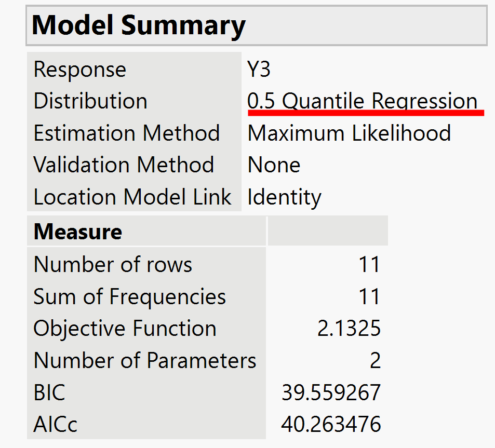Image resolution: width=495 pixels, height=448 pixels.
Task: Select the Number of rows label
Action: [x=113, y=265]
